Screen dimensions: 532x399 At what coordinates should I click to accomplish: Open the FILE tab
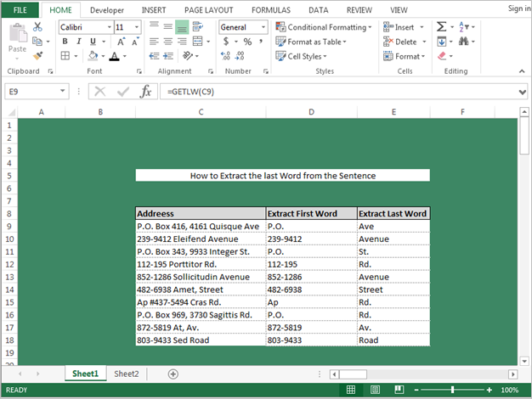20,10
